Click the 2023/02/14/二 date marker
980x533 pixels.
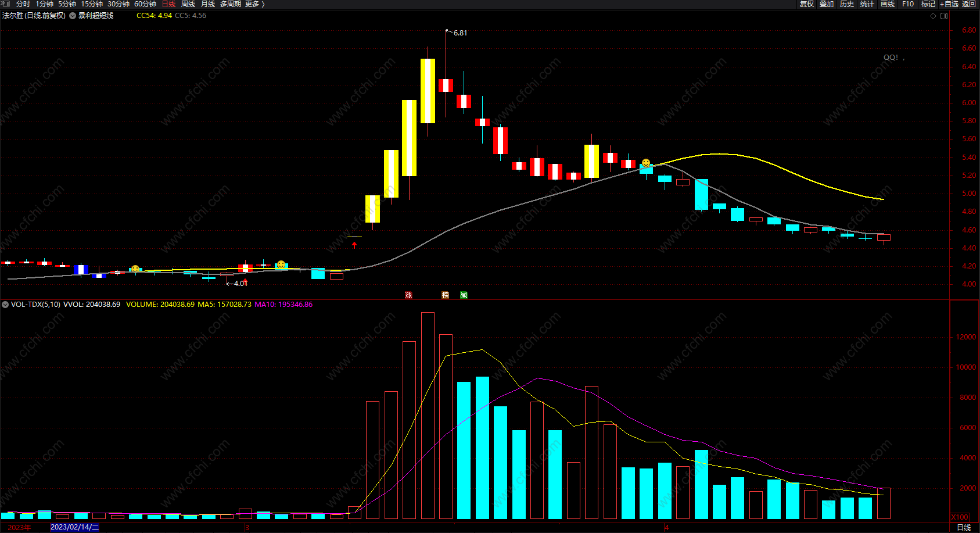[x=74, y=527]
